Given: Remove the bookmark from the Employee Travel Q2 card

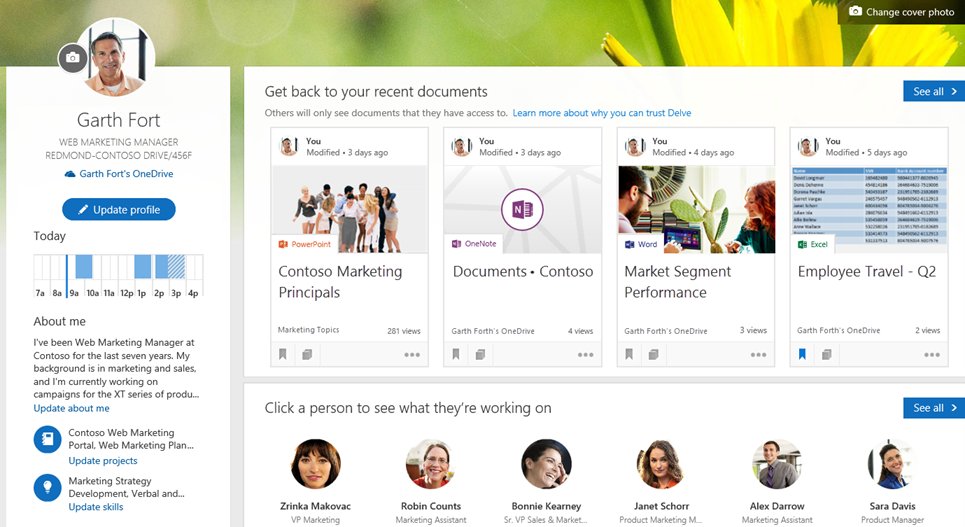Looking at the screenshot, I should (802, 354).
